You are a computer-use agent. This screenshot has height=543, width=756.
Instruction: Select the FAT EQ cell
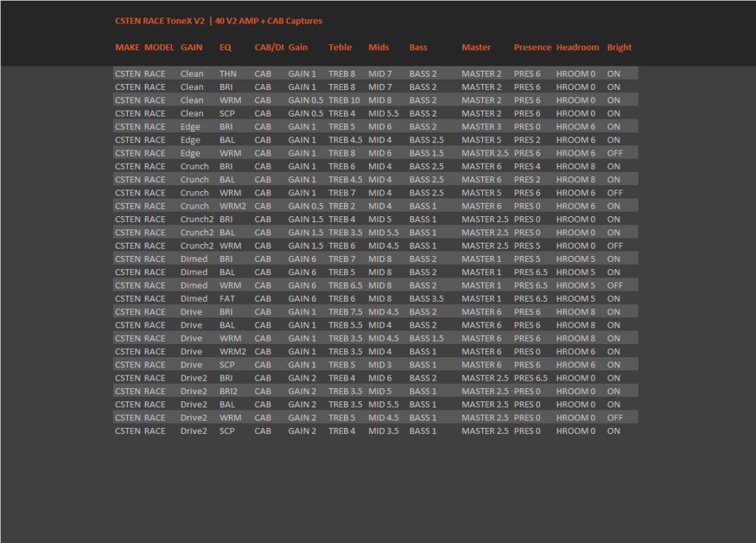(227, 299)
